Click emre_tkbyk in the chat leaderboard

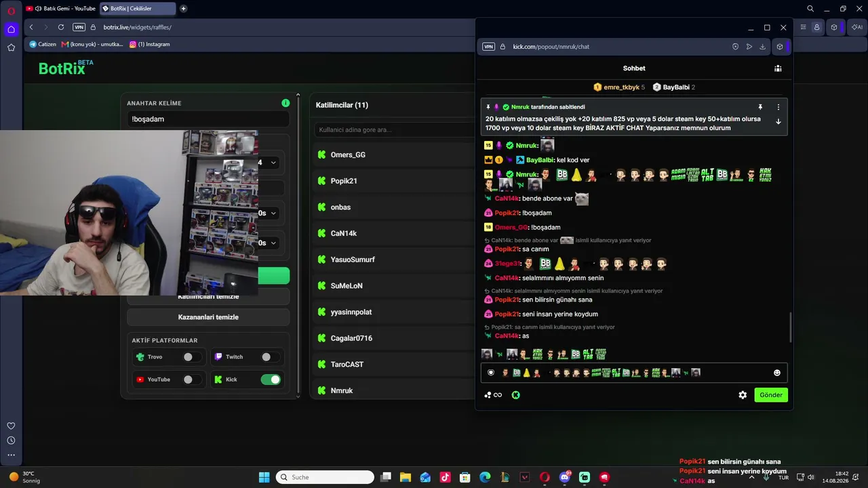point(619,87)
